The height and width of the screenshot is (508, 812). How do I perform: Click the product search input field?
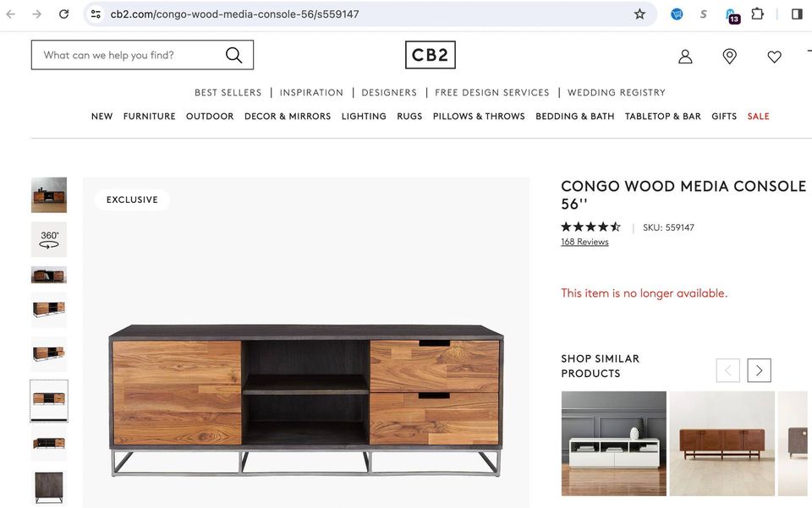pos(129,55)
